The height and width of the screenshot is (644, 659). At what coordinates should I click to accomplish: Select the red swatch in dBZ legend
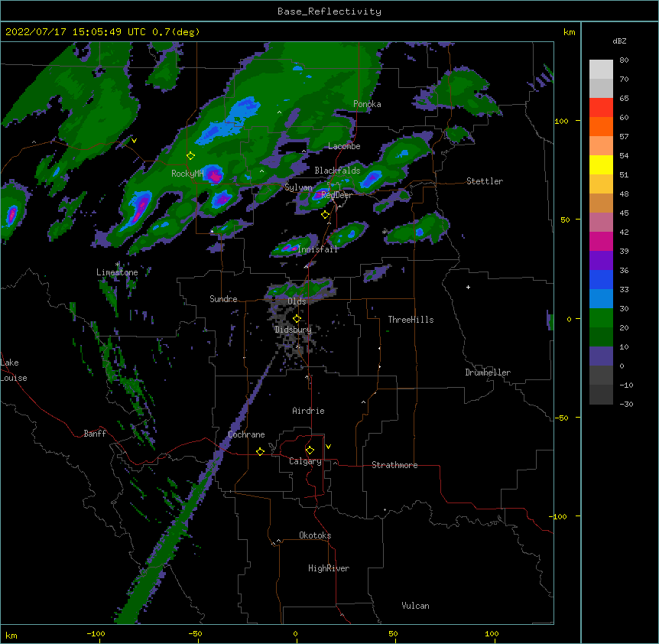[601, 108]
